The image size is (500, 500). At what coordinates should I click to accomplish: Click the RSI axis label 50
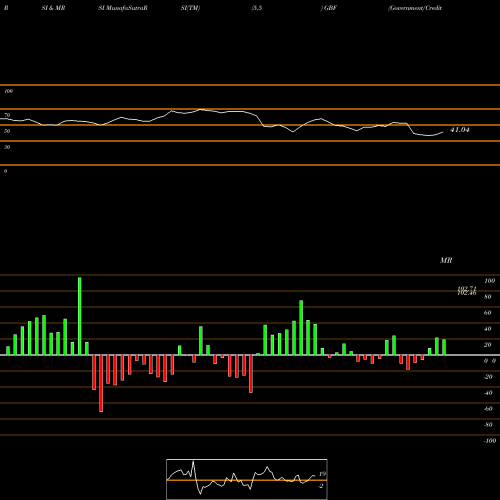pyautogui.click(x=7, y=131)
